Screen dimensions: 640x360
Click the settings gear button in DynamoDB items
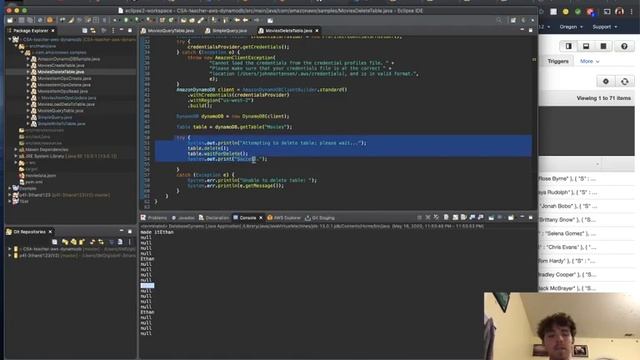coord(606,82)
